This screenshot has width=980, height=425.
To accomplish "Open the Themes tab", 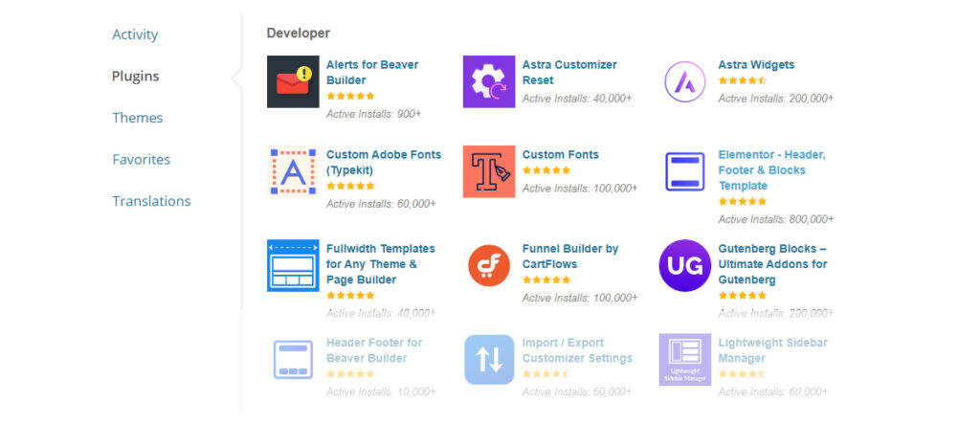I will pyautogui.click(x=138, y=118).
